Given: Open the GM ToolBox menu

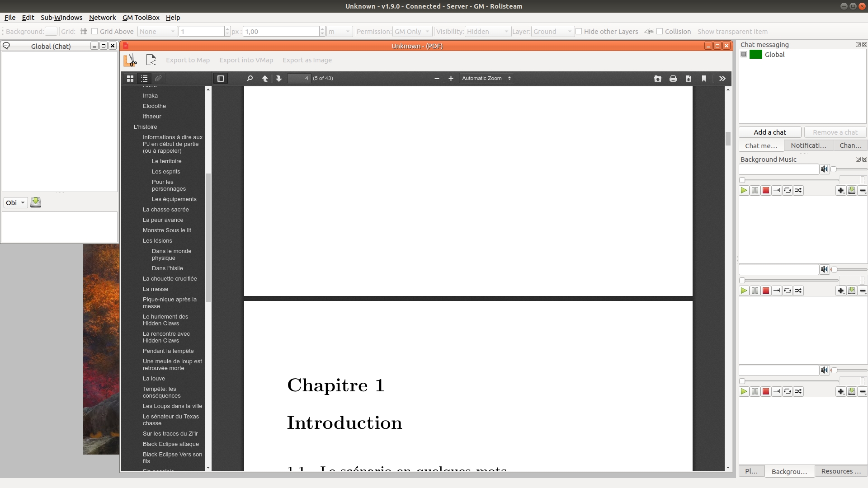Looking at the screenshot, I should 141,18.
